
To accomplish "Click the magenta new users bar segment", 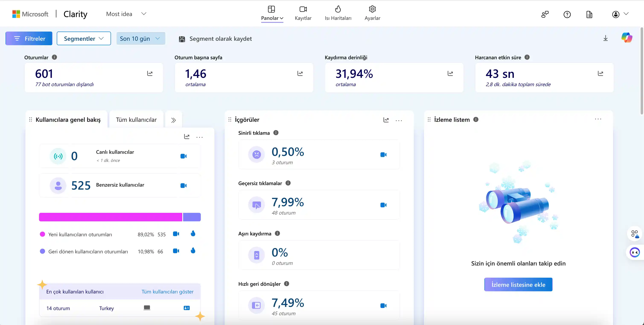I will (x=111, y=217).
